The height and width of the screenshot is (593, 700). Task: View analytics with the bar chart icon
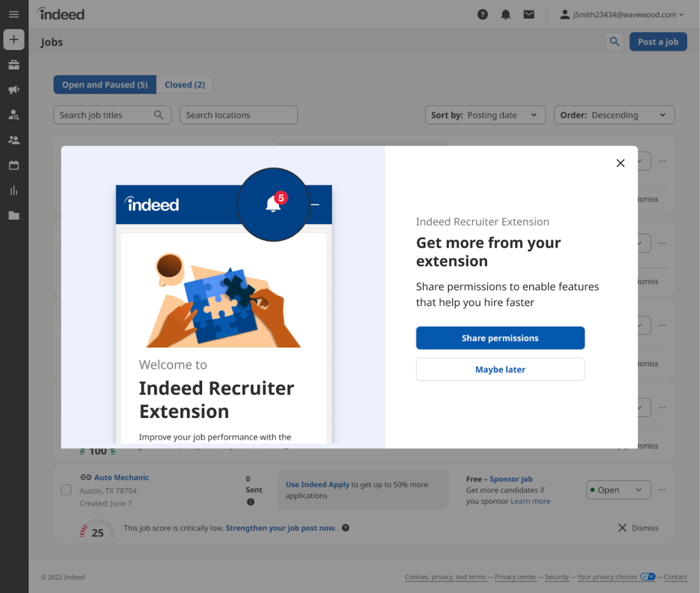(x=13, y=190)
